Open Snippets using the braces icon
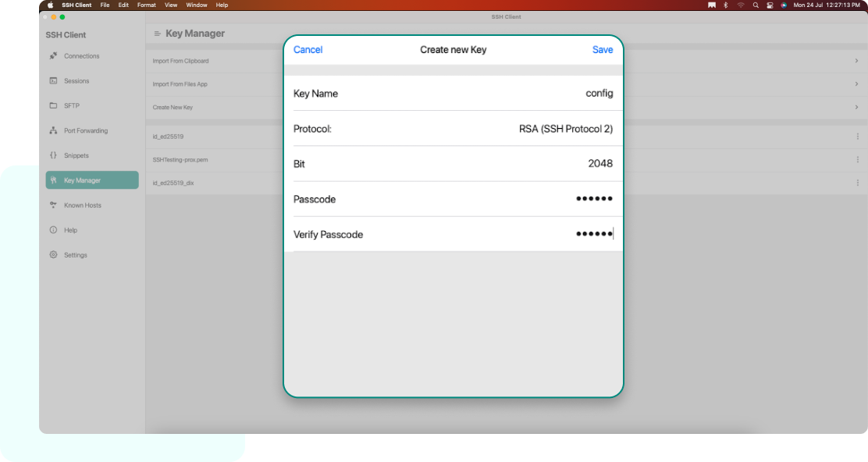The height and width of the screenshot is (462, 868). [53, 156]
